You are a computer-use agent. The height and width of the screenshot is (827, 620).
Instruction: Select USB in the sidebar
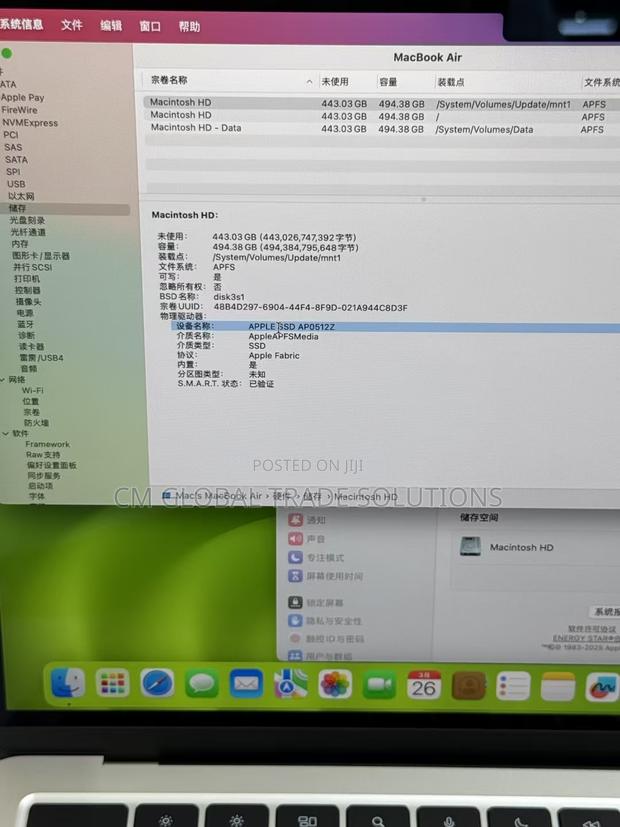tap(16, 184)
